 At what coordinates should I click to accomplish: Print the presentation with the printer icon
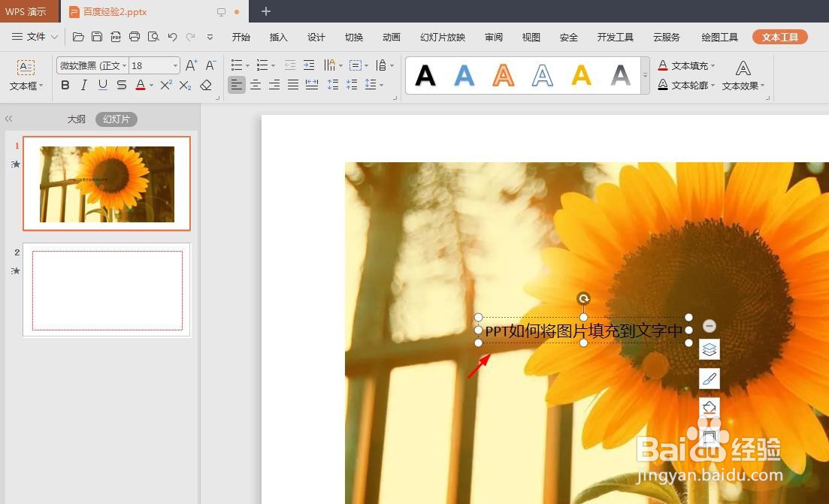(x=135, y=37)
